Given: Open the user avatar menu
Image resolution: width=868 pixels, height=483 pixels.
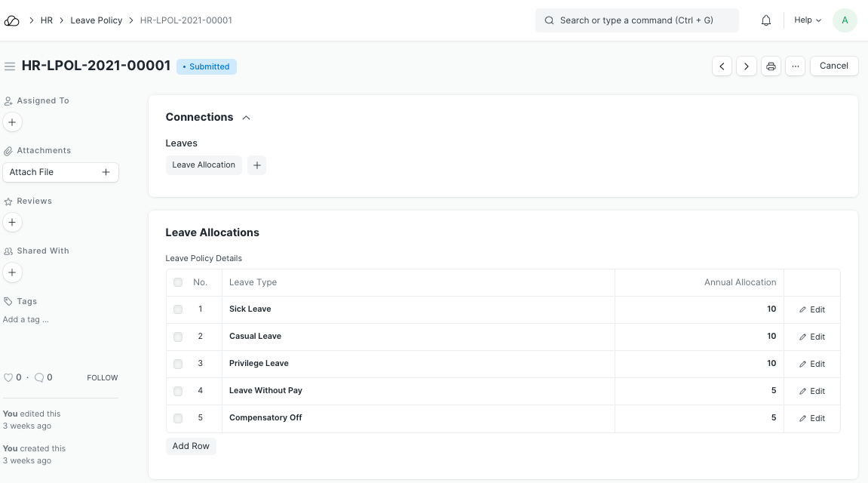Looking at the screenshot, I should (x=845, y=20).
